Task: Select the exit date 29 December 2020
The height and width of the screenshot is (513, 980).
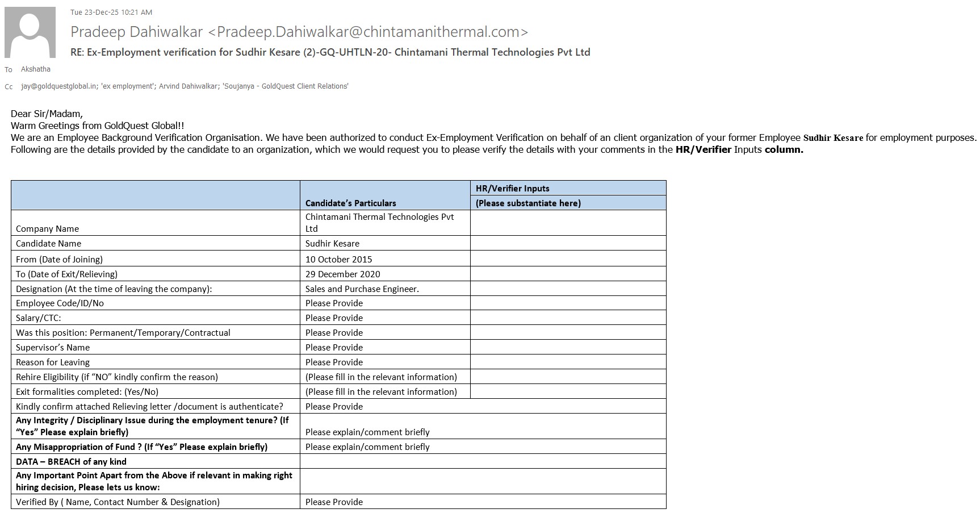Action: coord(343,274)
